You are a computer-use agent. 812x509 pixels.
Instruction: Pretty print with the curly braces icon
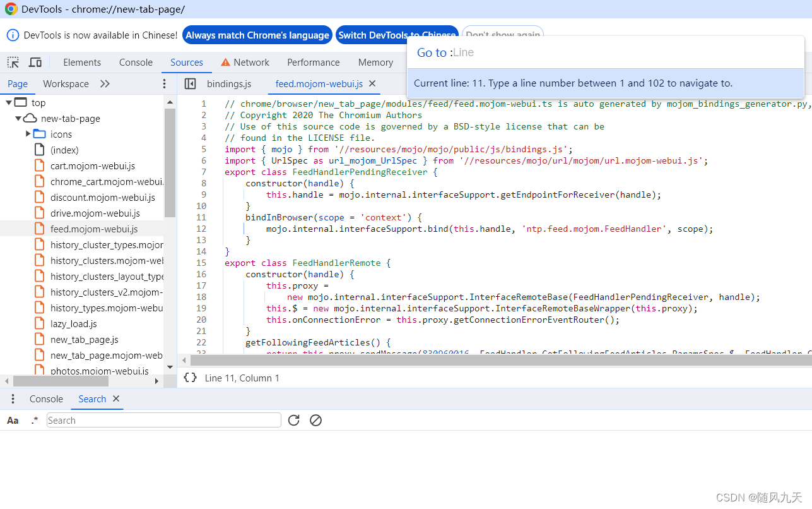coord(190,378)
